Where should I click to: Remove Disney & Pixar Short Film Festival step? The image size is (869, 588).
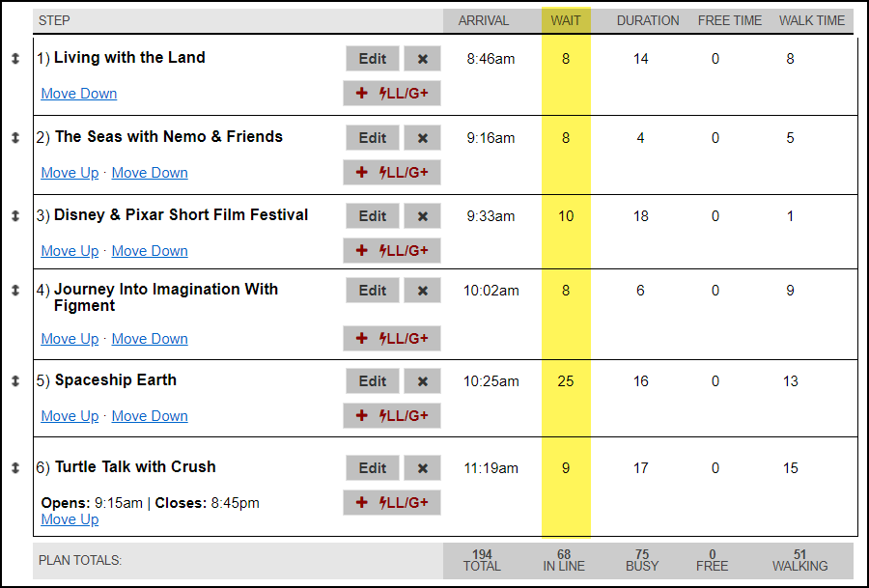pos(422,216)
